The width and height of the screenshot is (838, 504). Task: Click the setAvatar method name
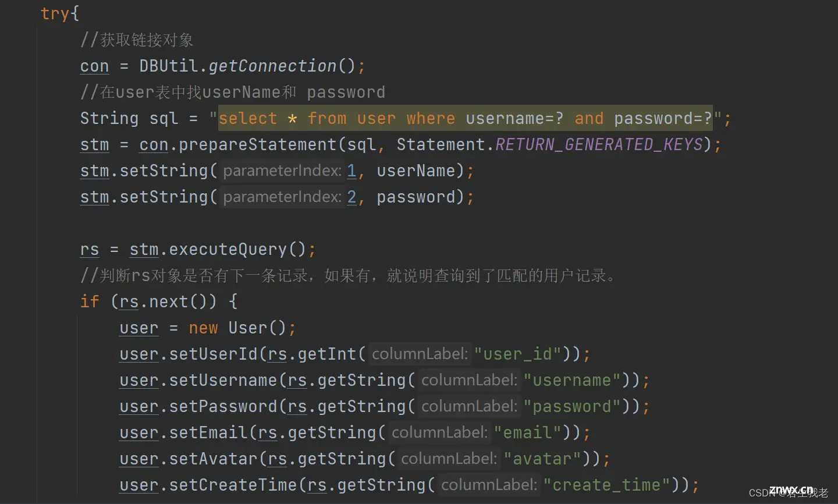(x=213, y=459)
